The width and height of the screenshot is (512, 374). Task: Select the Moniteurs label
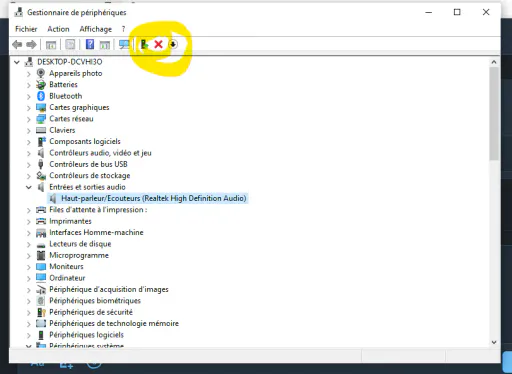(x=66, y=266)
